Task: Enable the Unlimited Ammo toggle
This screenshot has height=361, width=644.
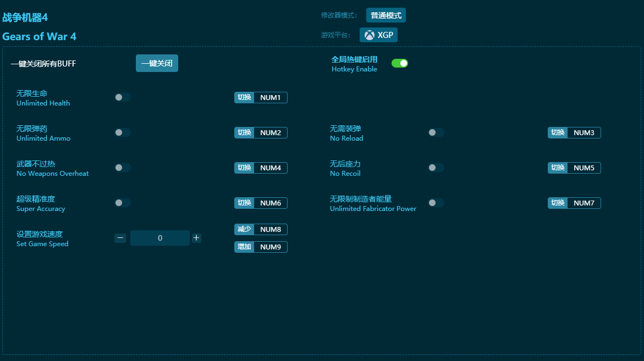Action: click(123, 132)
